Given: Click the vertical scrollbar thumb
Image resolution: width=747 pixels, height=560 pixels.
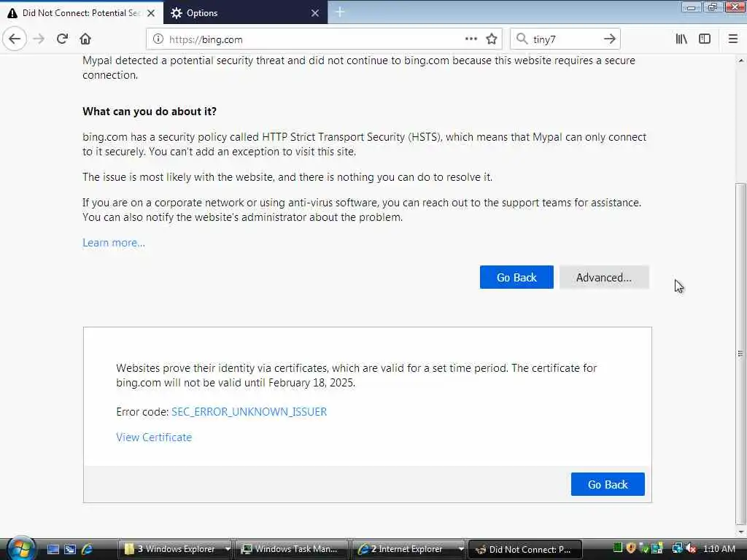Looking at the screenshot, I should coord(740,352).
